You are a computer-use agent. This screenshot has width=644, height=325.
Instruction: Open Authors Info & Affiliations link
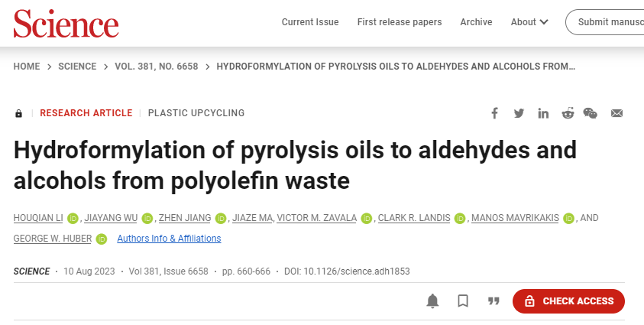169,239
